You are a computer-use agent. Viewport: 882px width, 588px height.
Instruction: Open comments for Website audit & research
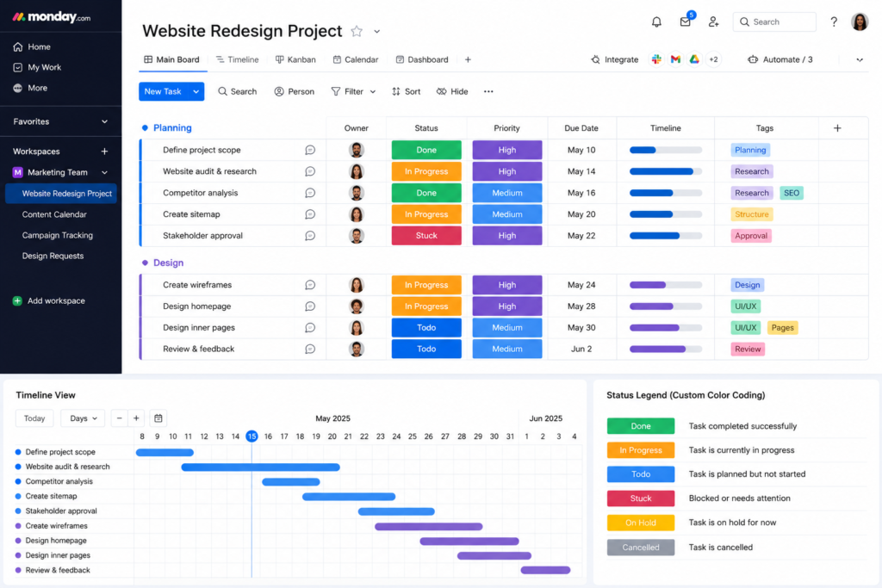[x=310, y=171]
